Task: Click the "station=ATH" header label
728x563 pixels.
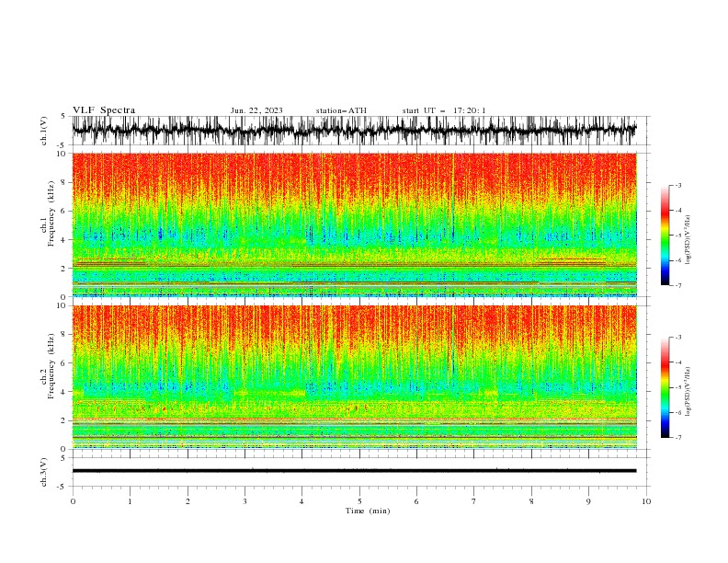Action: click(x=341, y=110)
